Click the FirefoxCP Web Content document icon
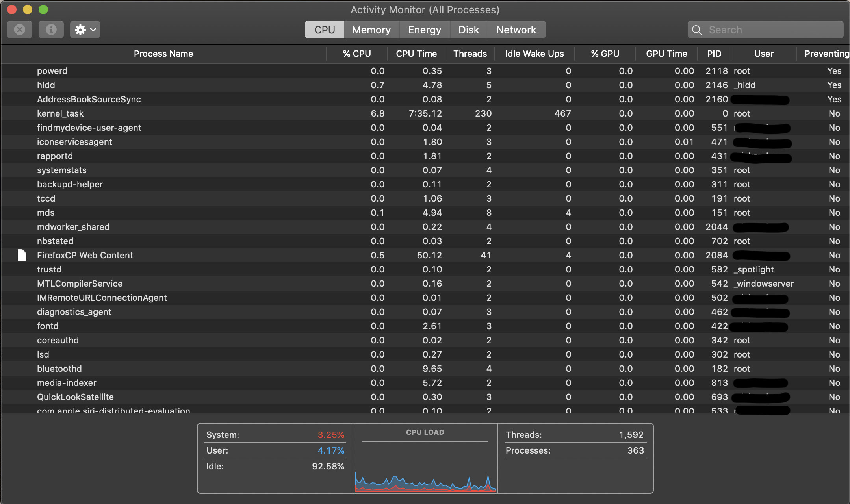Viewport: 850px width, 504px height. (x=22, y=255)
